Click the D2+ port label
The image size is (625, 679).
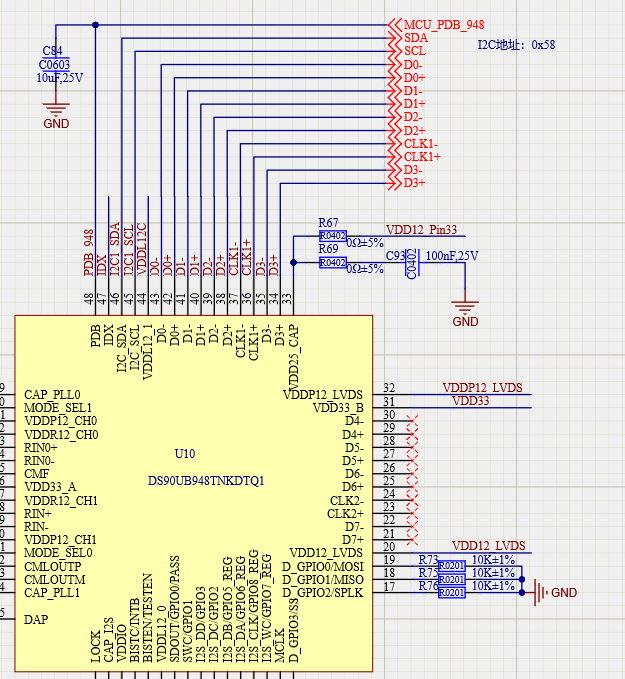pyautogui.click(x=415, y=130)
